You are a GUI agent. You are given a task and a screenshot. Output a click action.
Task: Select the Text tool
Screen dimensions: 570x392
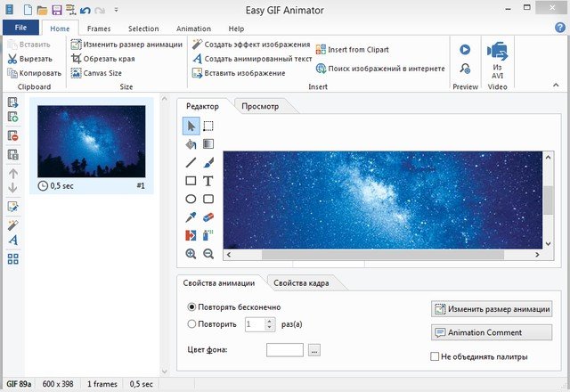[208, 181]
